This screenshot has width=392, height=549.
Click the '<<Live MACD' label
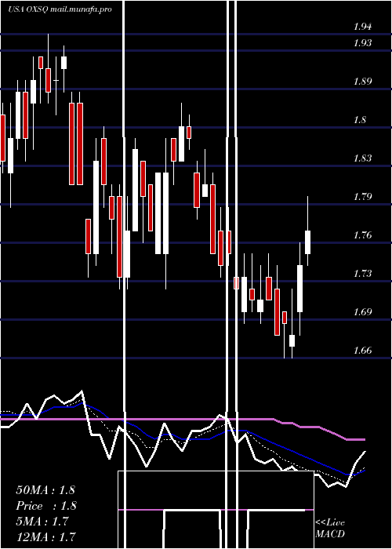pyautogui.click(x=330, y=529)
